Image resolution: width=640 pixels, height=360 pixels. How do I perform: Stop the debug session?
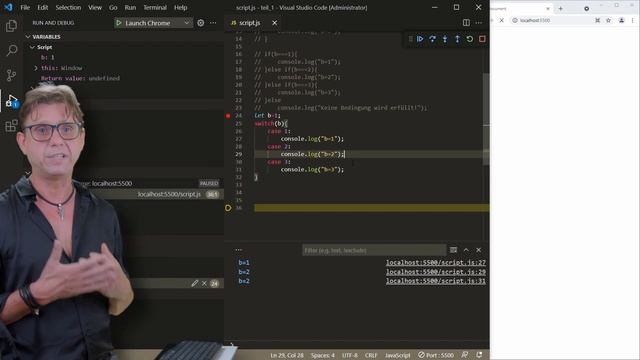(482, 39)
